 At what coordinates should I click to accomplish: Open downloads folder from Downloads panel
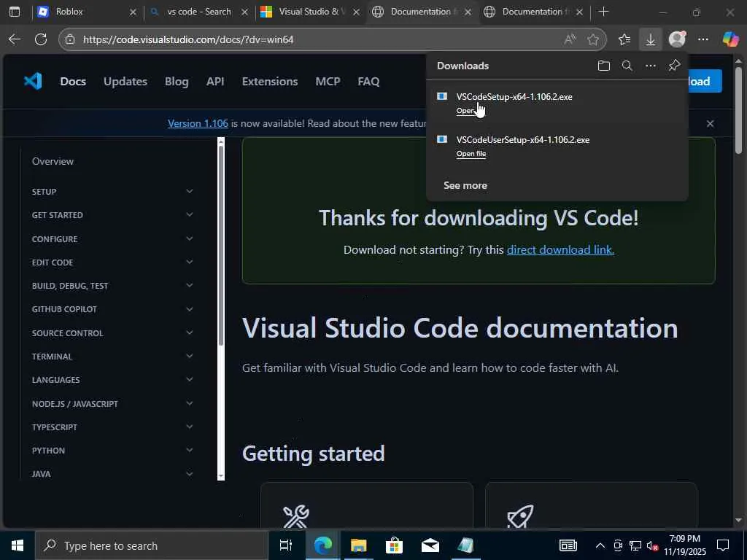coord(603,66)
